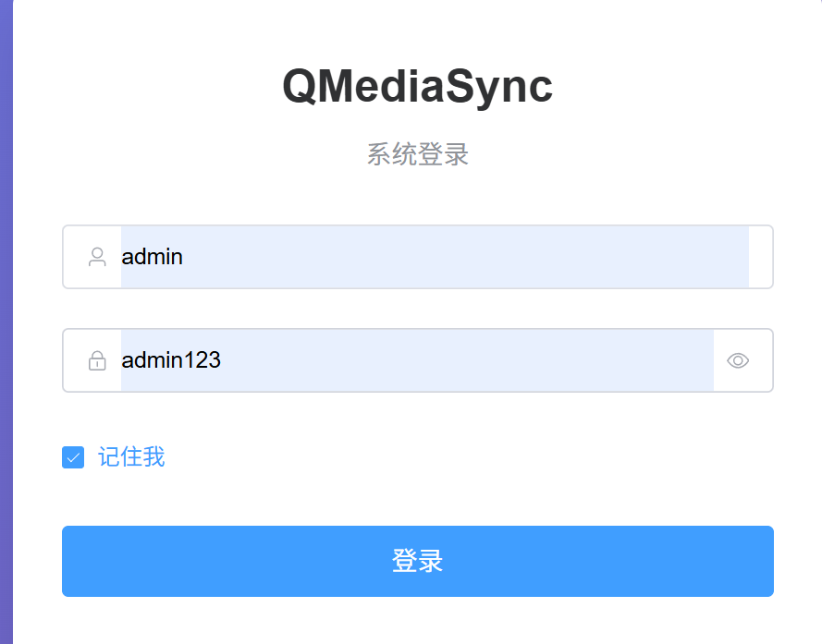Place cursor after admin in username box
Screen dimensions: 822x644
(185, 257)
